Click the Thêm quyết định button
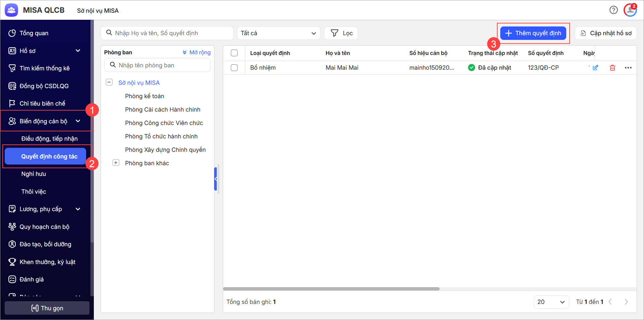Viewport: 644px width, 320px height. click(533, 33)
